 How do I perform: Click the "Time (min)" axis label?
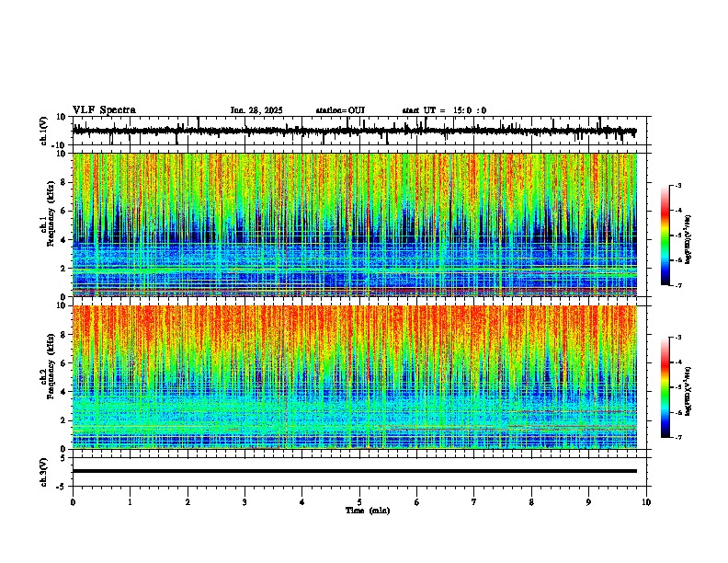(368, 511)
